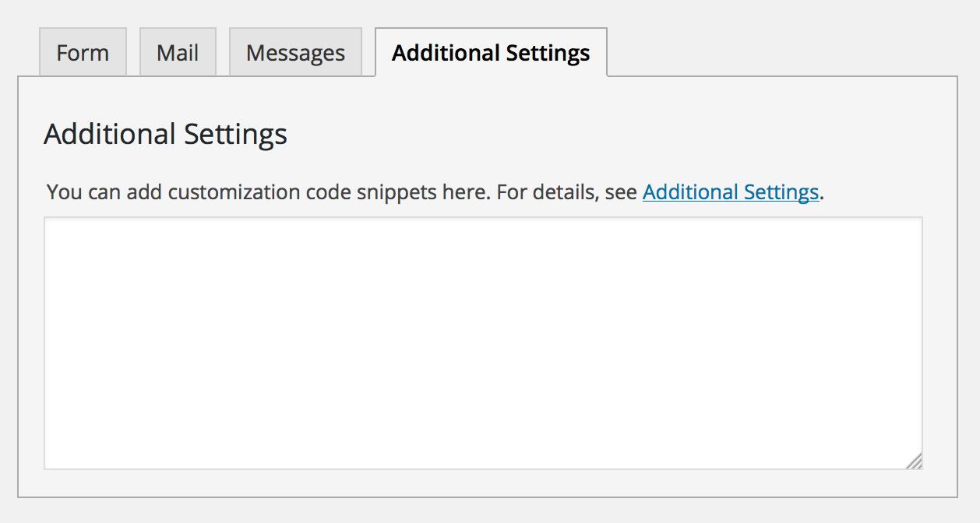Click the 'For details, see' sentence

coord(567,191)
